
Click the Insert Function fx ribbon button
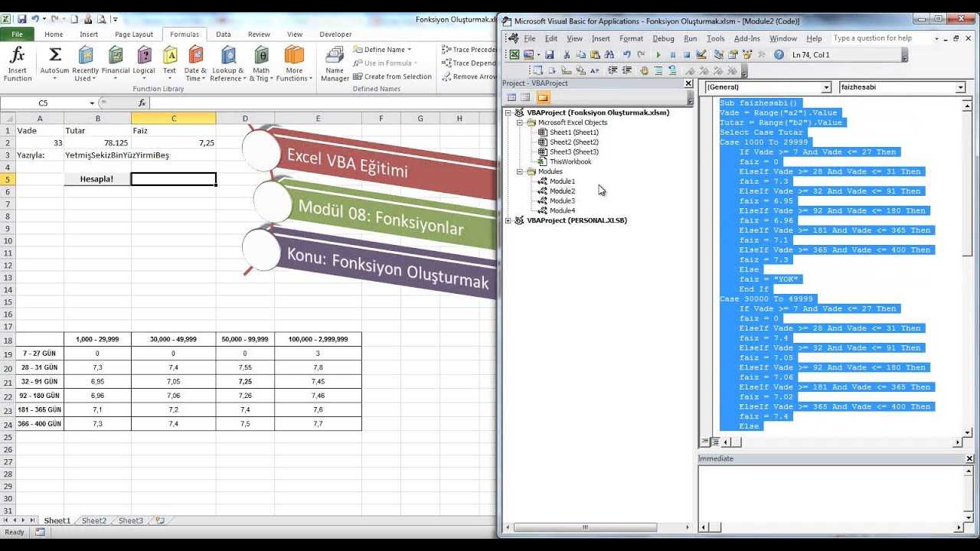point(18,64)
